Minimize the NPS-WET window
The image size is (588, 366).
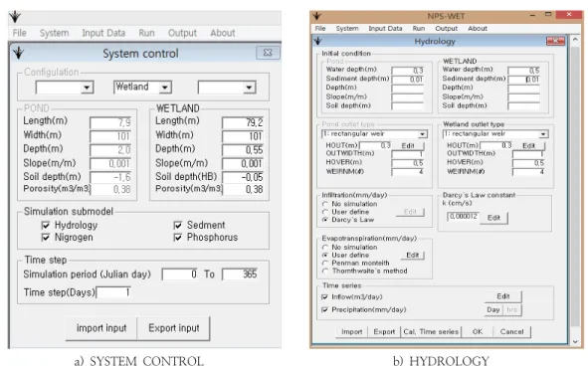(533, 15)
